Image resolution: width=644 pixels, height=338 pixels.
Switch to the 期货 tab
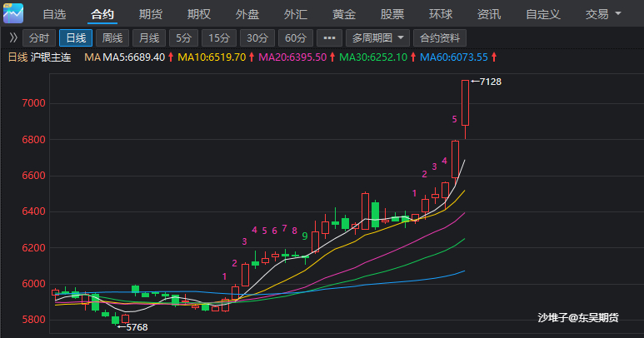click(151, 14)
